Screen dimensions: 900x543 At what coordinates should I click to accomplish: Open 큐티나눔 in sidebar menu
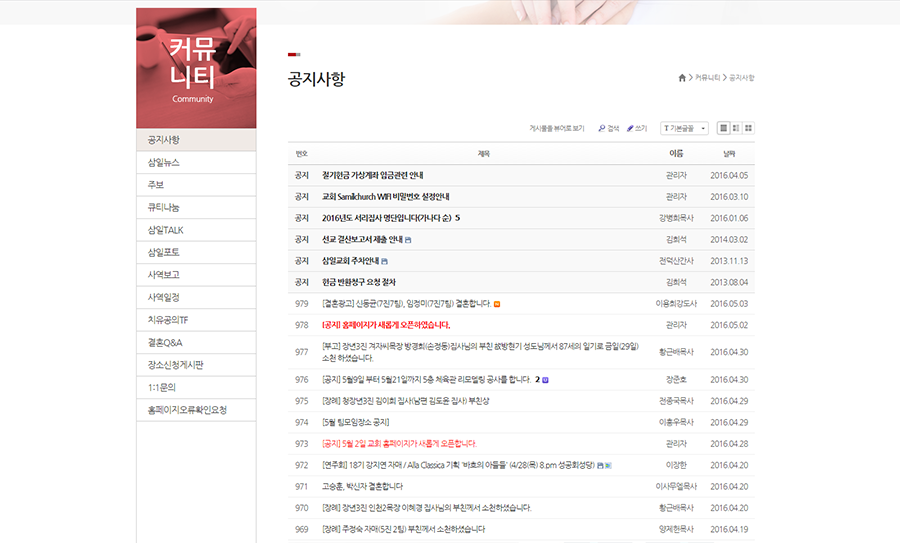(x=196, y=207)
